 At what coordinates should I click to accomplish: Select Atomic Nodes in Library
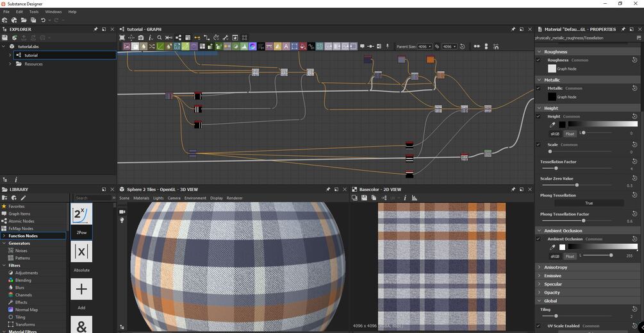pyautogui.click(x=21, y=221)
